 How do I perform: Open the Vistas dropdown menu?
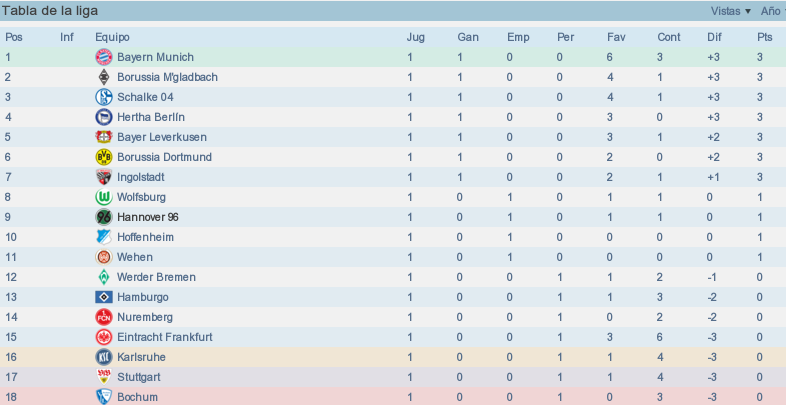click(x=730, y=11)
